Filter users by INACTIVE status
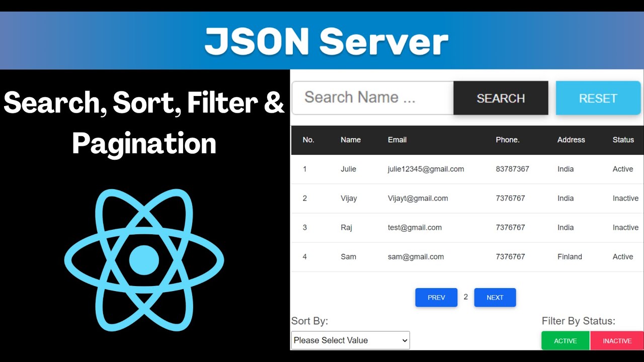Image resolution: width=644 pixels, height=362 pixels. point(617,341)
